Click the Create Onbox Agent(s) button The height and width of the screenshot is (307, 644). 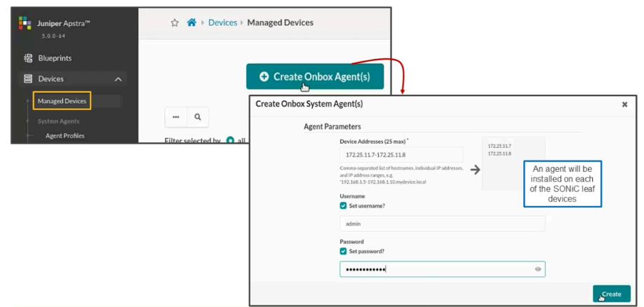315,76
